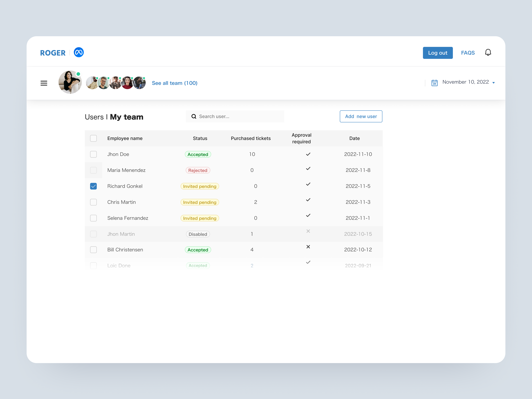Sort by Purchased tickets column header
532x399 pixels.
(251, 138)
